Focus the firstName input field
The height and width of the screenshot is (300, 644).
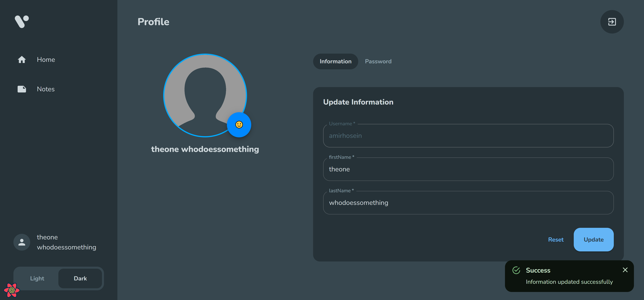coord(468,169)
